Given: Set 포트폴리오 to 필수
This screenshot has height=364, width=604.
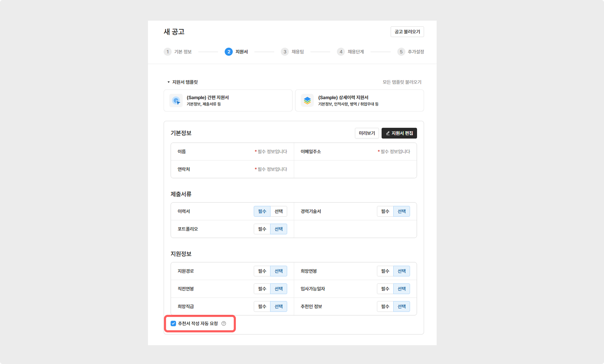Looking at the screenshot, I should click(x=262, y=229).
